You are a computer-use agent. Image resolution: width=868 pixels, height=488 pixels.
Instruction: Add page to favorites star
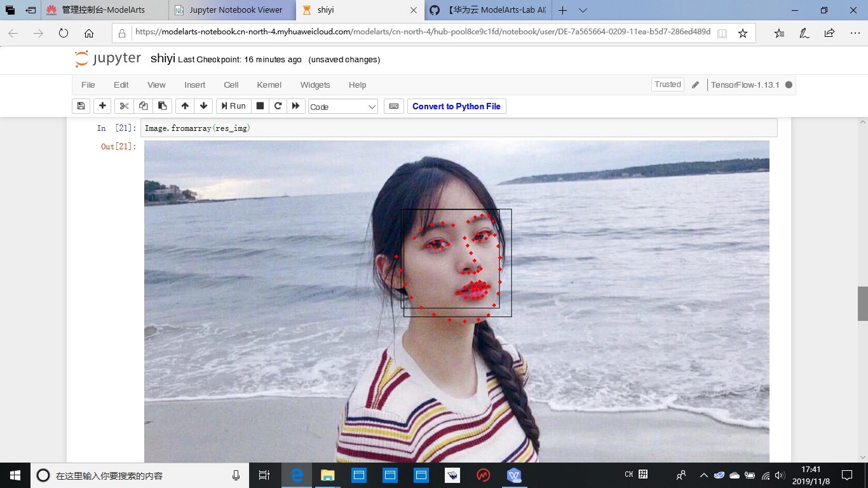[x=743, y=33]
